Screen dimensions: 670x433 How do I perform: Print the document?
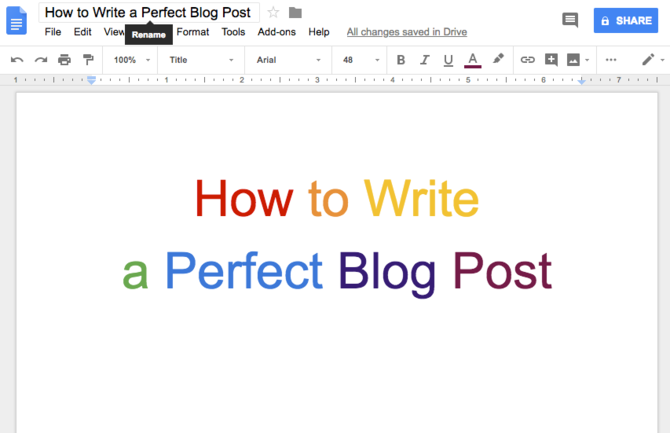[x=65, y=60]
